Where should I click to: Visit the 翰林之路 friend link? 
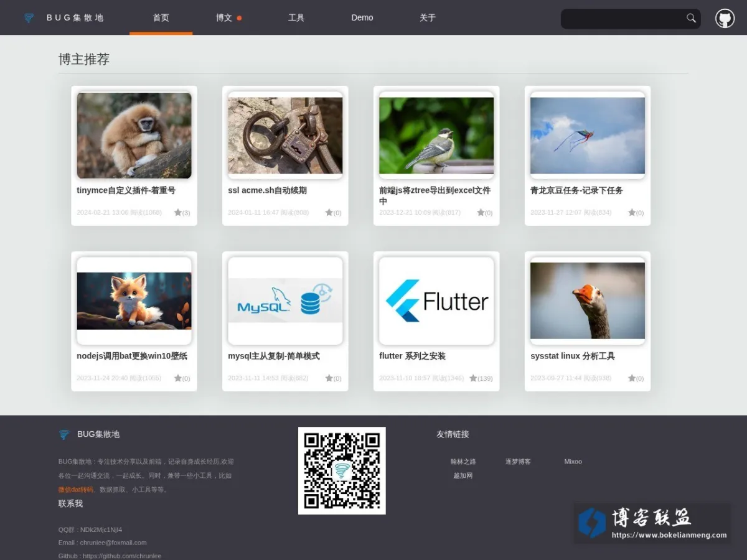[x=463, y=462]
